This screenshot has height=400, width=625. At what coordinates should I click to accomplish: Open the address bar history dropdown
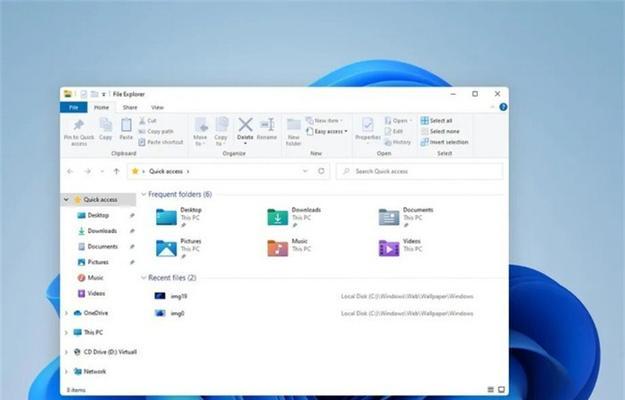(x=305, y=171)
